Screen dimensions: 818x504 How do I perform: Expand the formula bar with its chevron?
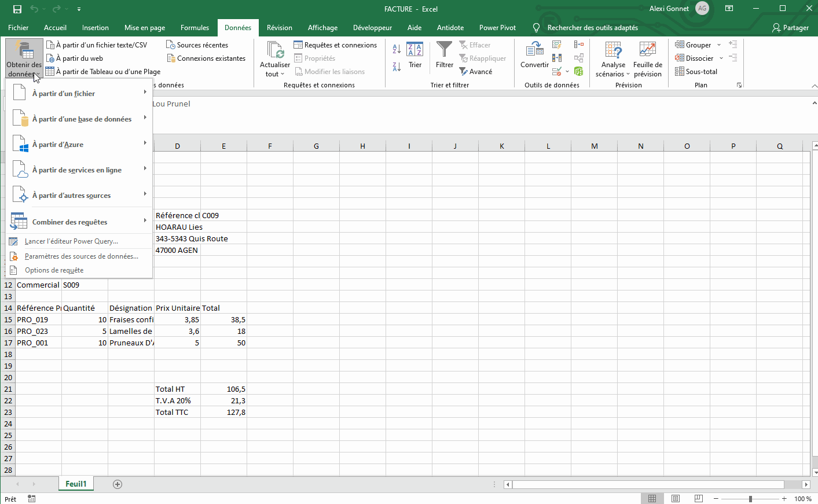coord(814,103)
